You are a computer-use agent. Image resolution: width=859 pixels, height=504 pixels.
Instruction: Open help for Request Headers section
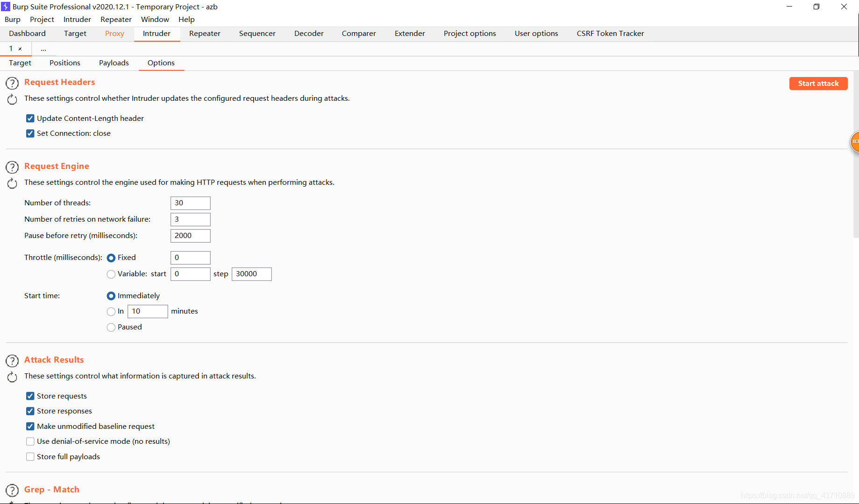point(12,83)
